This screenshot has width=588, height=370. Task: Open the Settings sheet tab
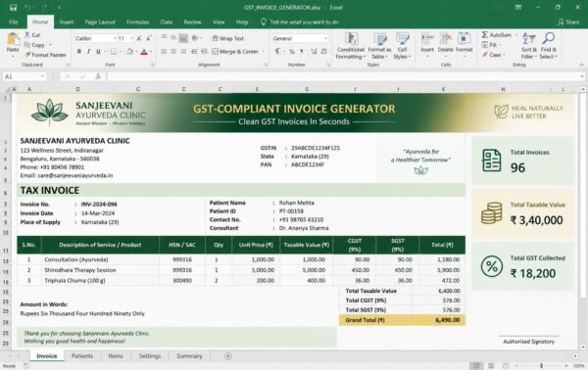click(x=150, y=355)
